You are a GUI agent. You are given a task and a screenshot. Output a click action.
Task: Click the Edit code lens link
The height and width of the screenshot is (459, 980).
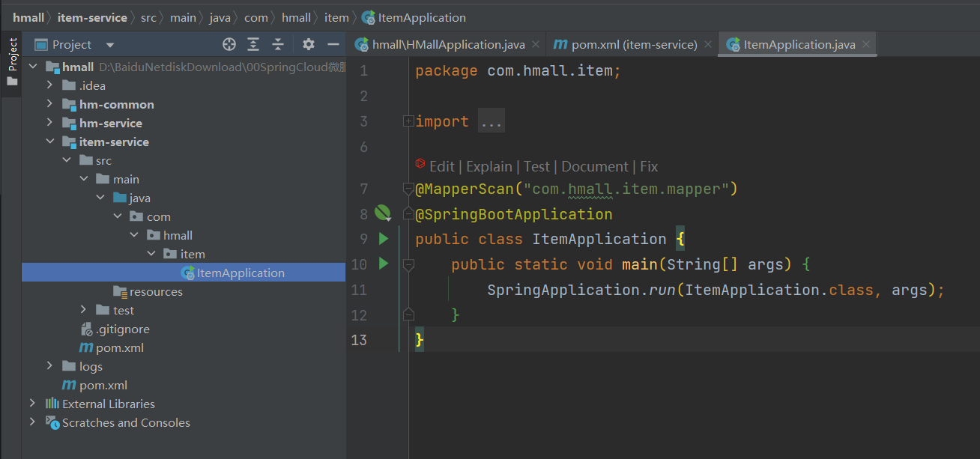pyautogui.click(x=442, y=166)
